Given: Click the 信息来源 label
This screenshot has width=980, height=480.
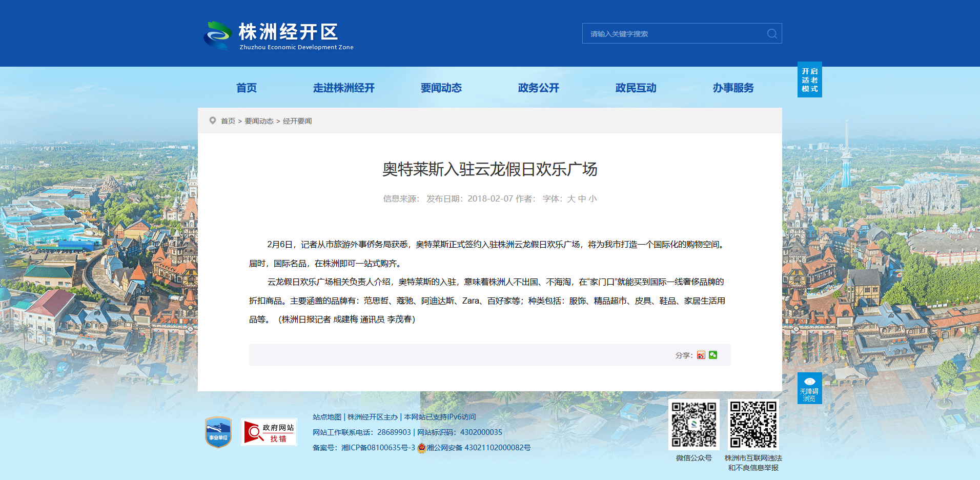Looking at the screenshot, I should tap(401, 199).
